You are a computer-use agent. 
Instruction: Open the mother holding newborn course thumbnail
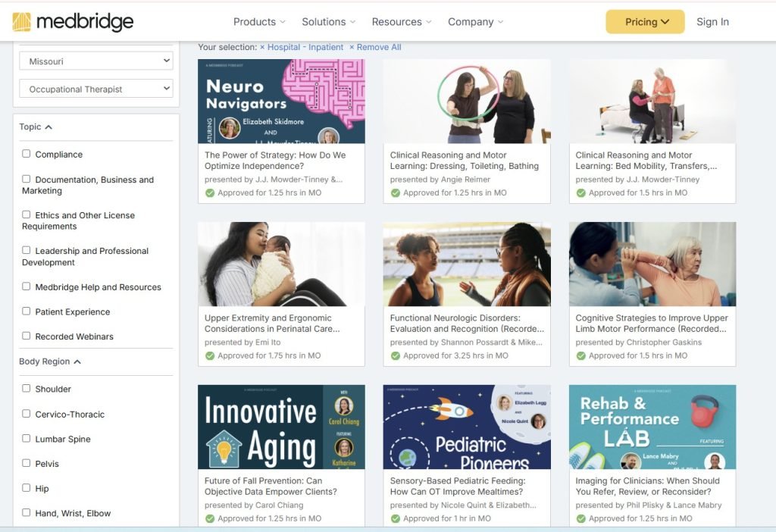point(281,264)
